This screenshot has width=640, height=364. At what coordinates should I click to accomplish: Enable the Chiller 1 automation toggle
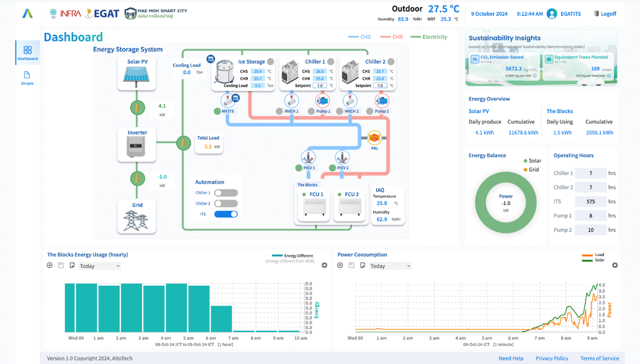226,193
